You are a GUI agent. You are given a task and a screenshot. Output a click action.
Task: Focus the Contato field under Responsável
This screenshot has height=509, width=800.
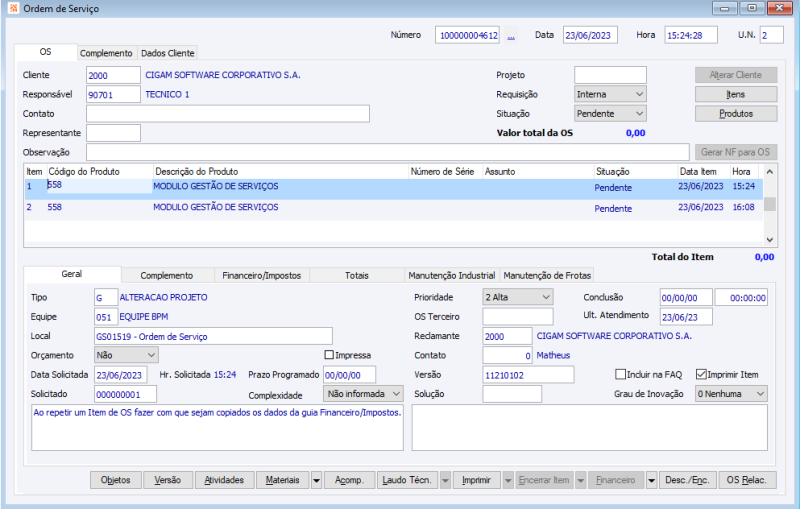(228, 114)
